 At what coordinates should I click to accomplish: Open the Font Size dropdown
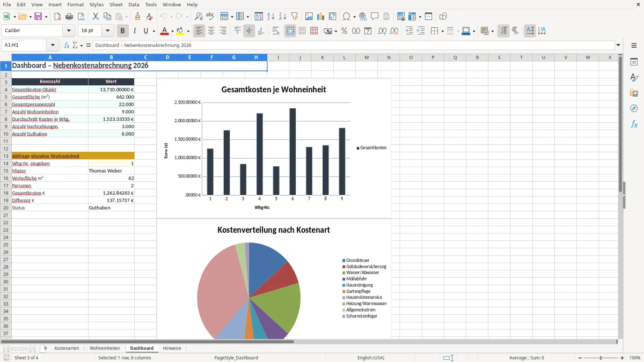pos(108,31)
